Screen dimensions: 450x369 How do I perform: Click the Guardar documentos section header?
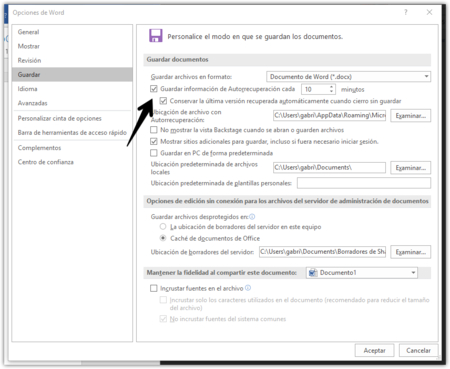click(287, 60)
